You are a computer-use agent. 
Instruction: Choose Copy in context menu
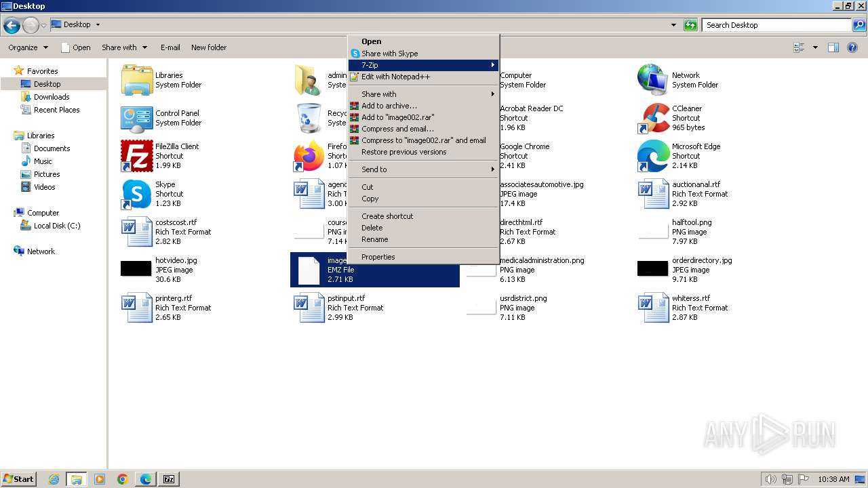pos(424,199)
